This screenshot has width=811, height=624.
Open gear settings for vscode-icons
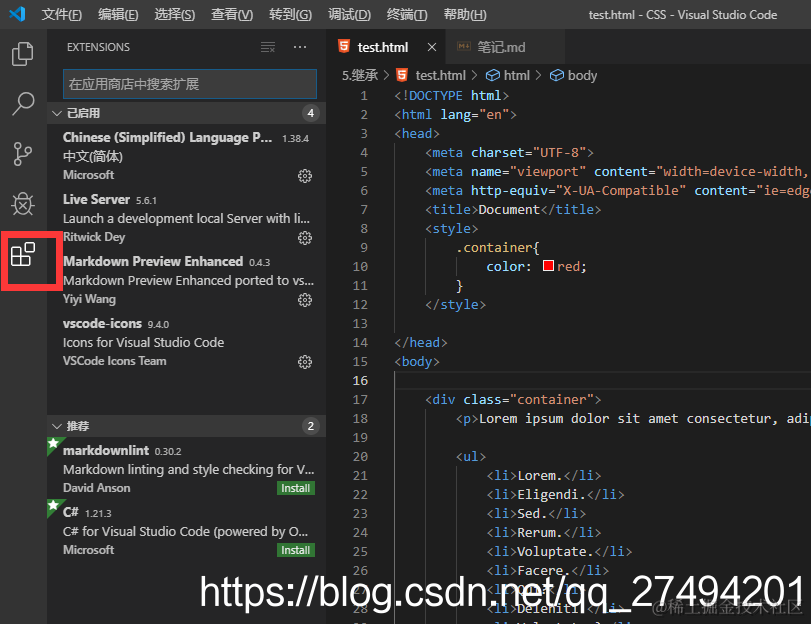tap(305, 362)
